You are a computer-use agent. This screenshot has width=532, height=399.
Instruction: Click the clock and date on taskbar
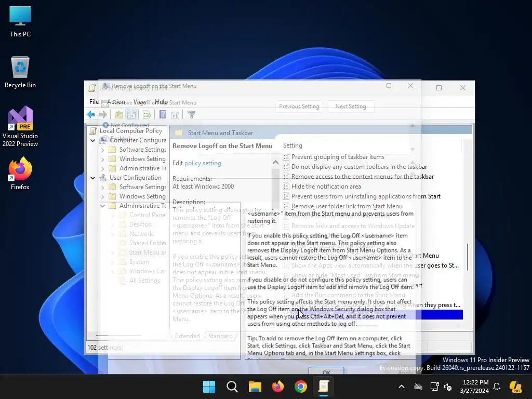[475, 387]
